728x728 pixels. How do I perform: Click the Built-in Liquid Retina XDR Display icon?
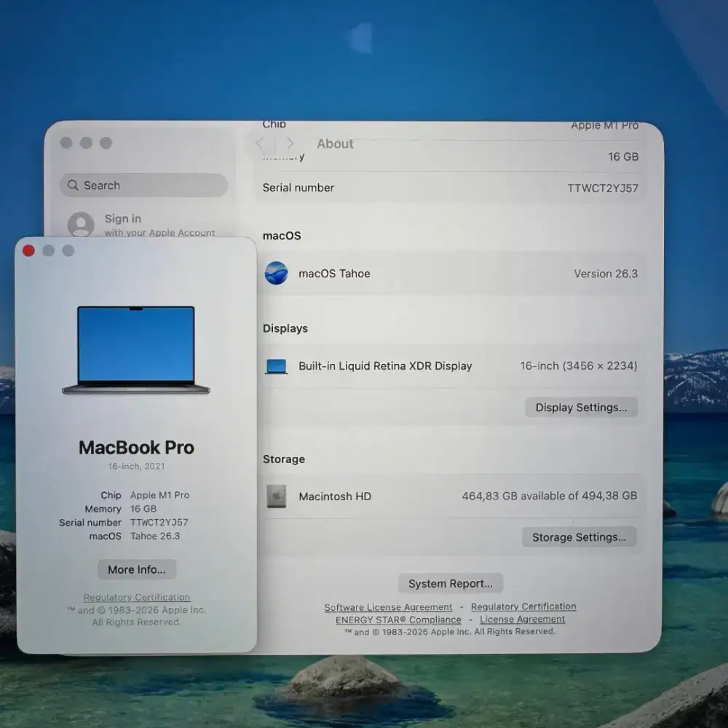pyautogui.click(x=276, y=366)
